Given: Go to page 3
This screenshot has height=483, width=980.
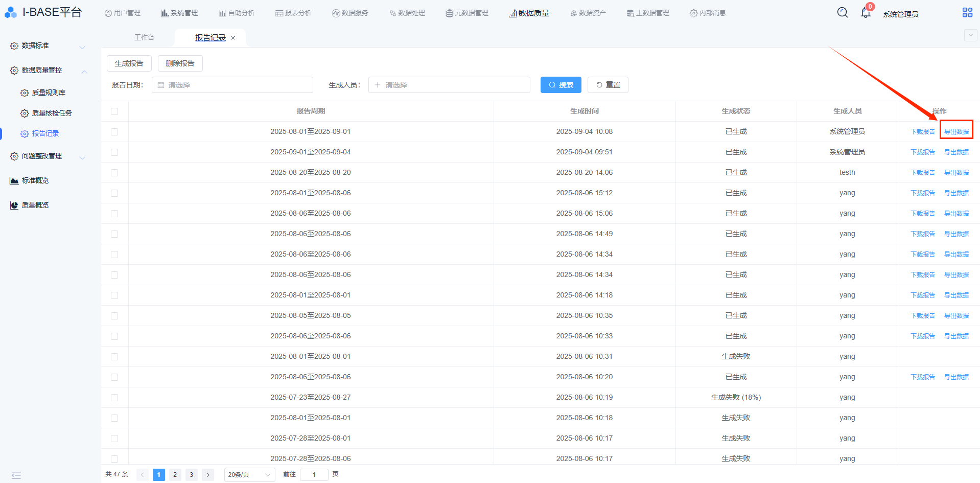Looking at the screenshot, I should tap(192, 475).
